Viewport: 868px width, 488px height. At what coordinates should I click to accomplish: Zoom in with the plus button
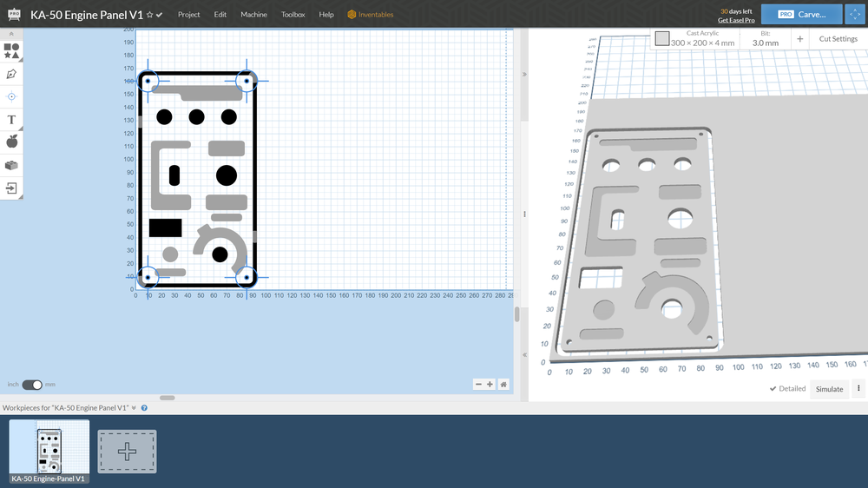[x=490, y=384]
